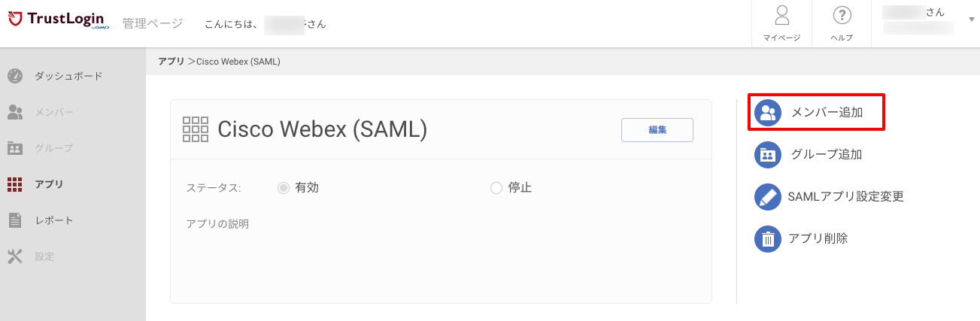Viewport: 980px width, 321px height.
Task: Click the ダッシュボード gauge icon
Action: tap(15, 76)
